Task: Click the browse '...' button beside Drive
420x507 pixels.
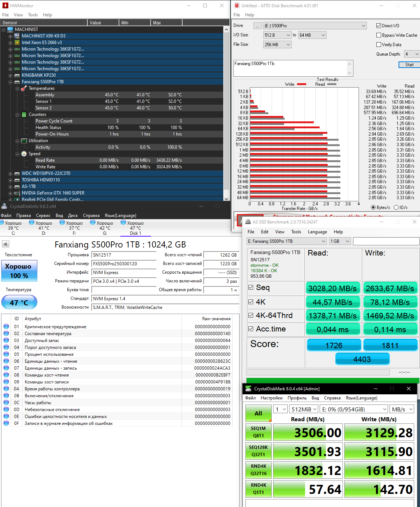Action: [258, 26]
